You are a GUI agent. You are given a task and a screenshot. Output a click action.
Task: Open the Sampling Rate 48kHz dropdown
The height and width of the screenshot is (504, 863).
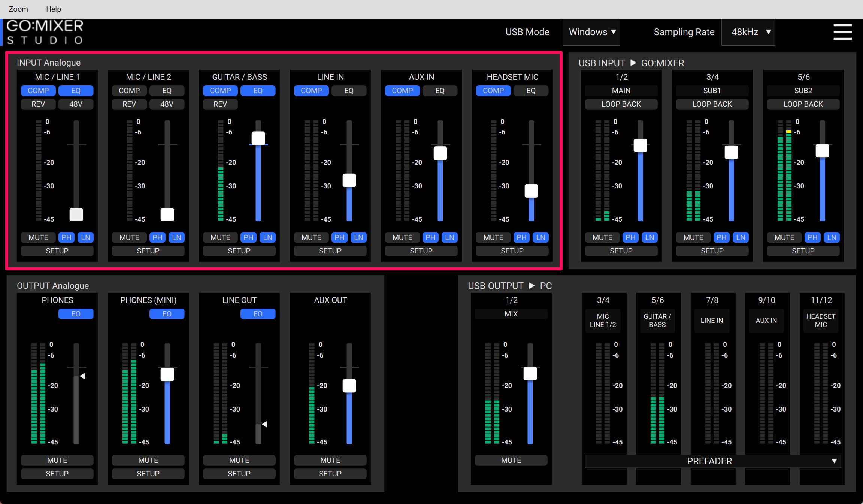click(x=748, y=32)
